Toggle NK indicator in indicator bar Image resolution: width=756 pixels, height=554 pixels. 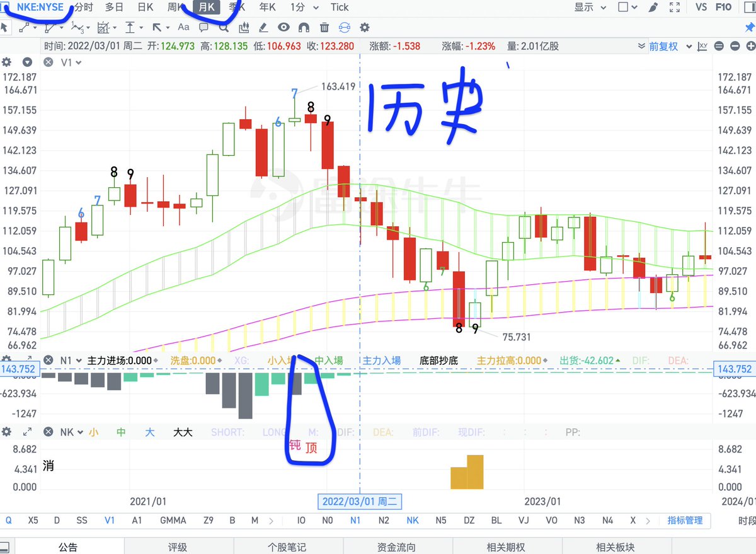pyautogui.click(x=413, y=521)
